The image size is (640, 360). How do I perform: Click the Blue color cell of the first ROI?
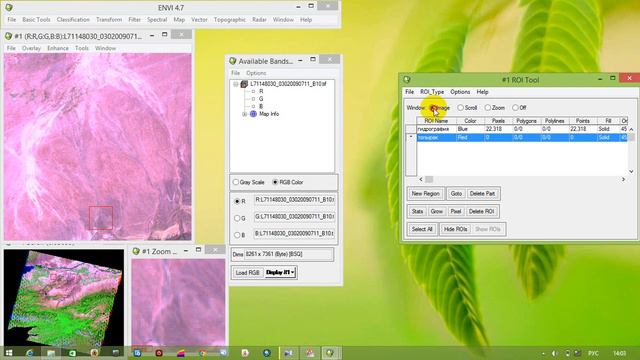pos(470,129)
